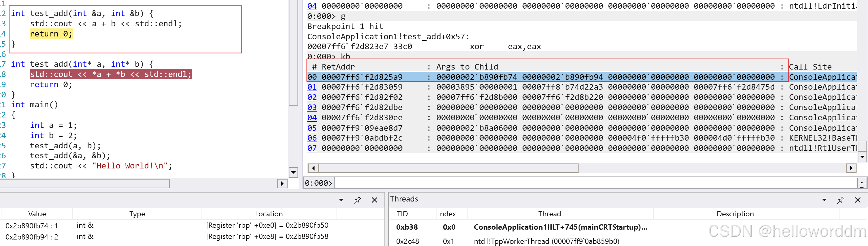Open stack frame 03 link
Viewport: 868px width, 246px height.
click(312, 107)
